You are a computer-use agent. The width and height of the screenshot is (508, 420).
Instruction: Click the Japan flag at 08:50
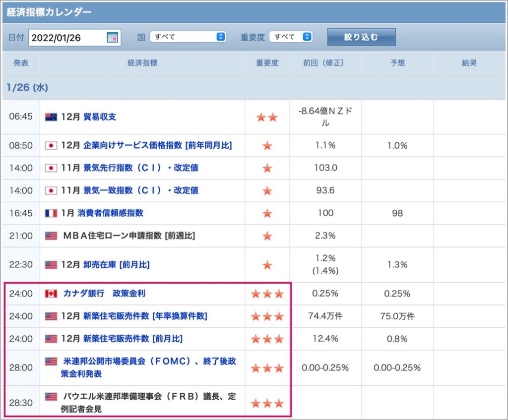(51, 145)
